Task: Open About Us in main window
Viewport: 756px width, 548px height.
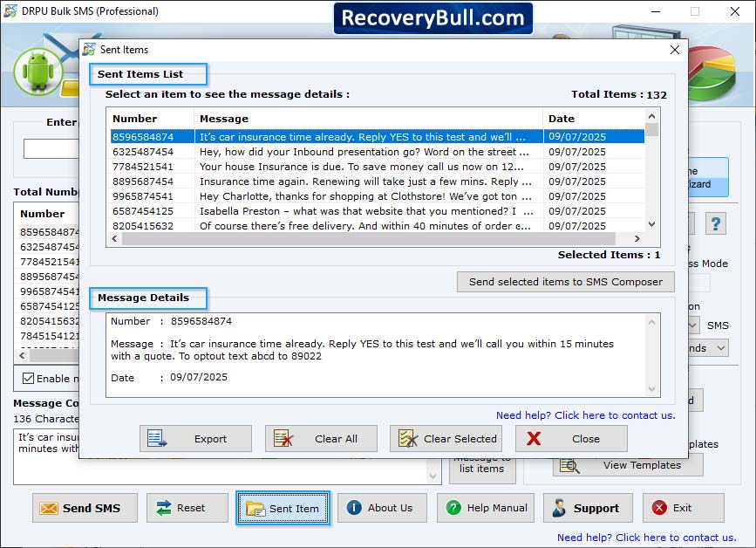Action: point(382,508)
